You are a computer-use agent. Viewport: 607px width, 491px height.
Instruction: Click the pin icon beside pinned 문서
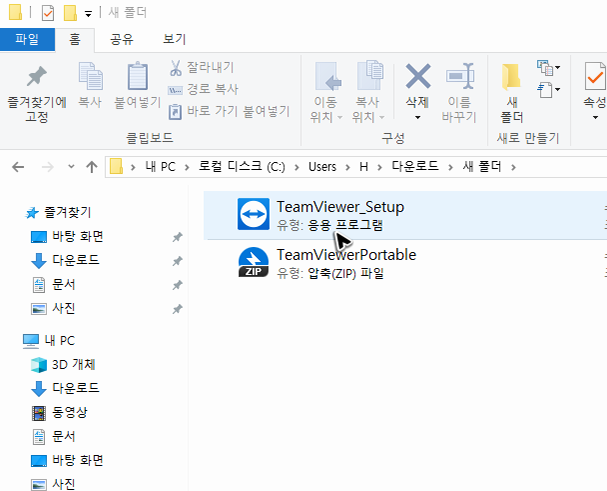pyautogui.click(x=177, y=285)
